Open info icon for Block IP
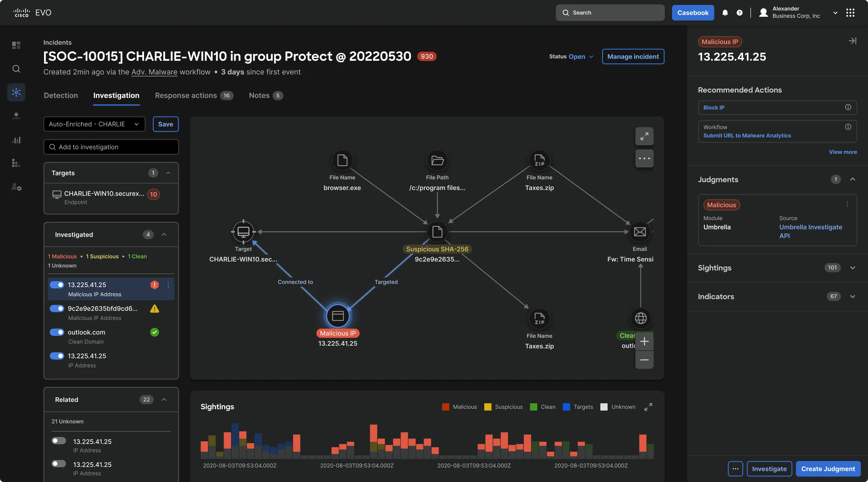This screenshot has height=482, width=868. [x=848, y=107]
